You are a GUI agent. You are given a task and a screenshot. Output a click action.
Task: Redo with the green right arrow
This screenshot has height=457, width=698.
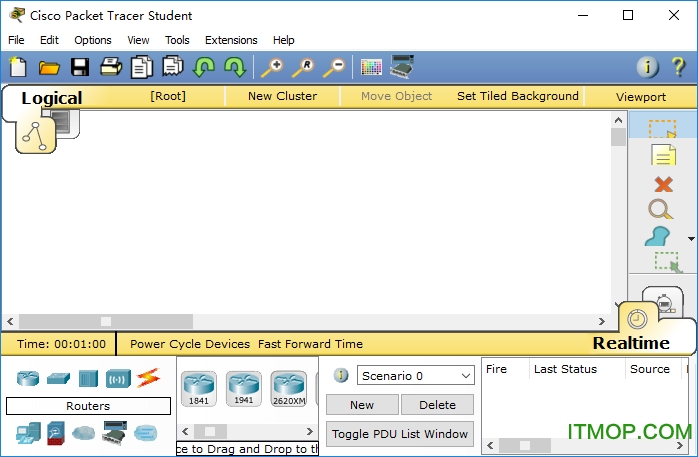point(235,67)
